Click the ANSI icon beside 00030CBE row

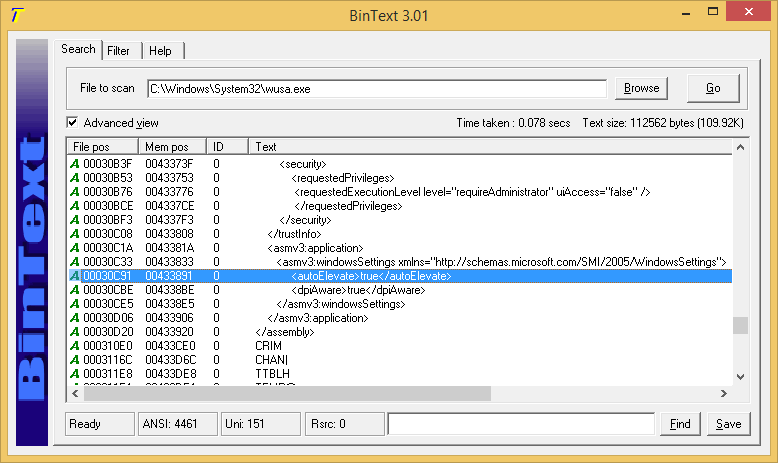tap(74, 290)
